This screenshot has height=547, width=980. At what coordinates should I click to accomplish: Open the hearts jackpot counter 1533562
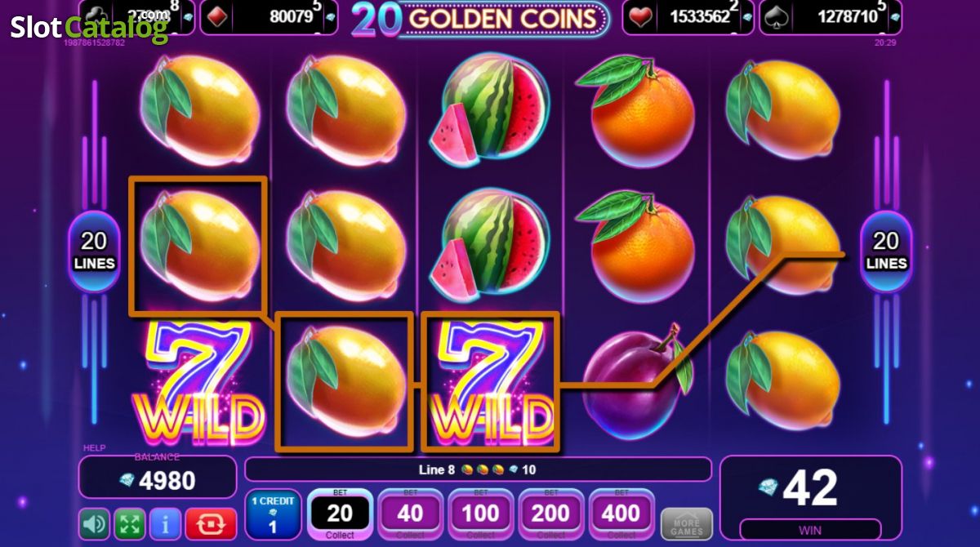point(688,17)
